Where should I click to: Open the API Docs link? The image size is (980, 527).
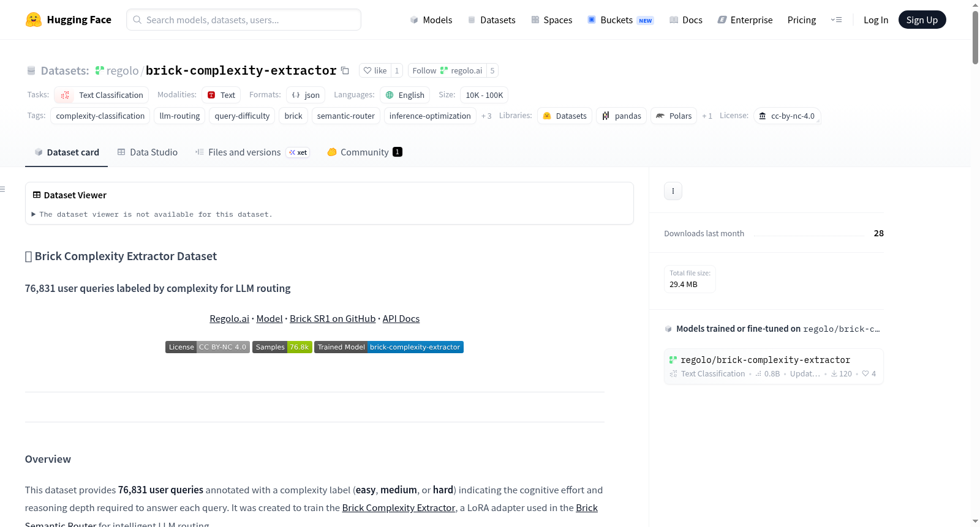click(x=401, y=318)
